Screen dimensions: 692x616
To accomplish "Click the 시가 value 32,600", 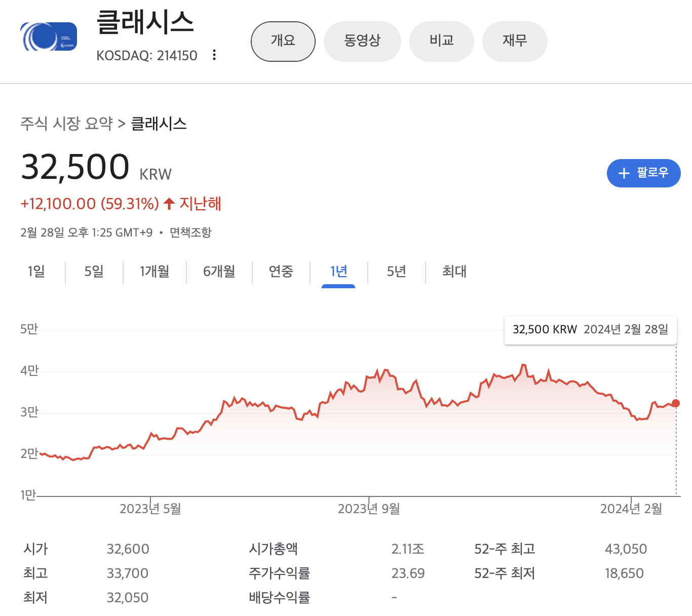I will (x=128, y=549).
